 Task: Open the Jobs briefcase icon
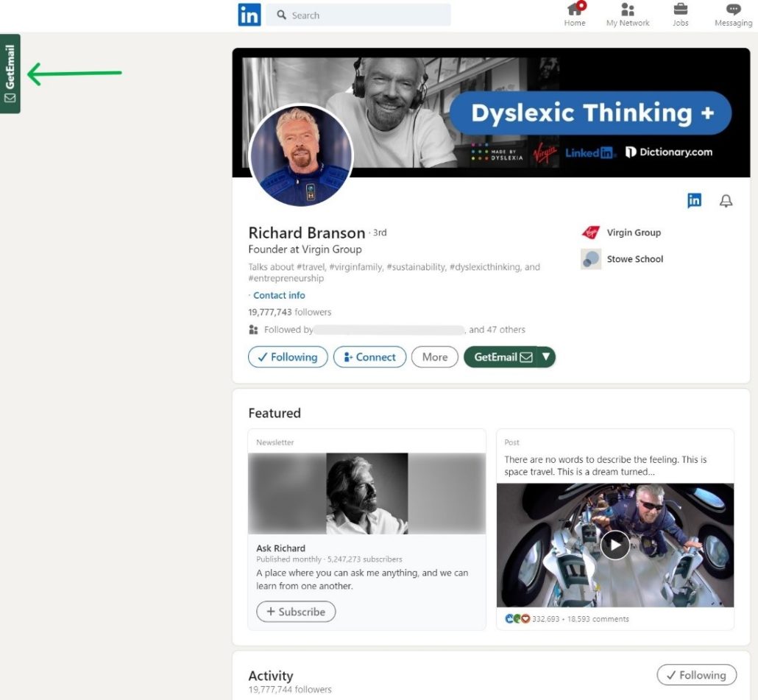681,10
